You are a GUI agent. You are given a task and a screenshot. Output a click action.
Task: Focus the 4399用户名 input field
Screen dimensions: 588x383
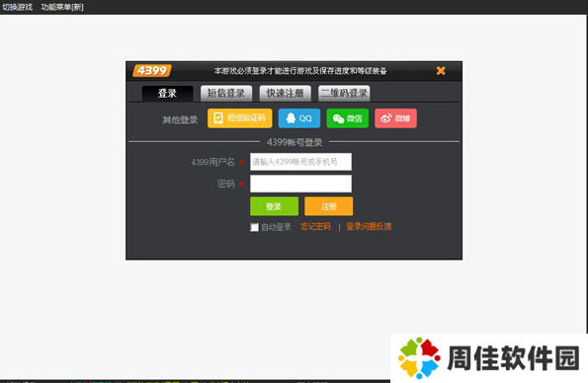pos(300,162)
